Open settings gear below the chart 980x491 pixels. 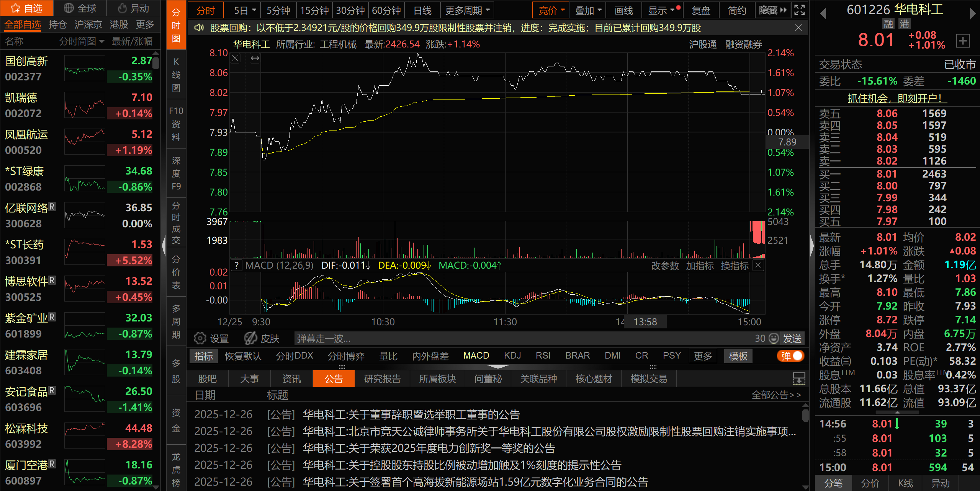[200, 338]
